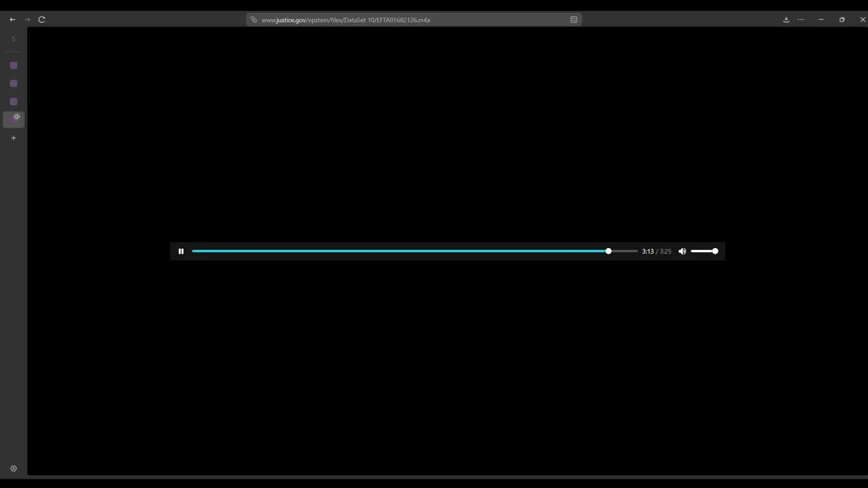This screenshot has height=488, width=868.
Task: Open the three-dot browser menu
Action: point(801,20)
